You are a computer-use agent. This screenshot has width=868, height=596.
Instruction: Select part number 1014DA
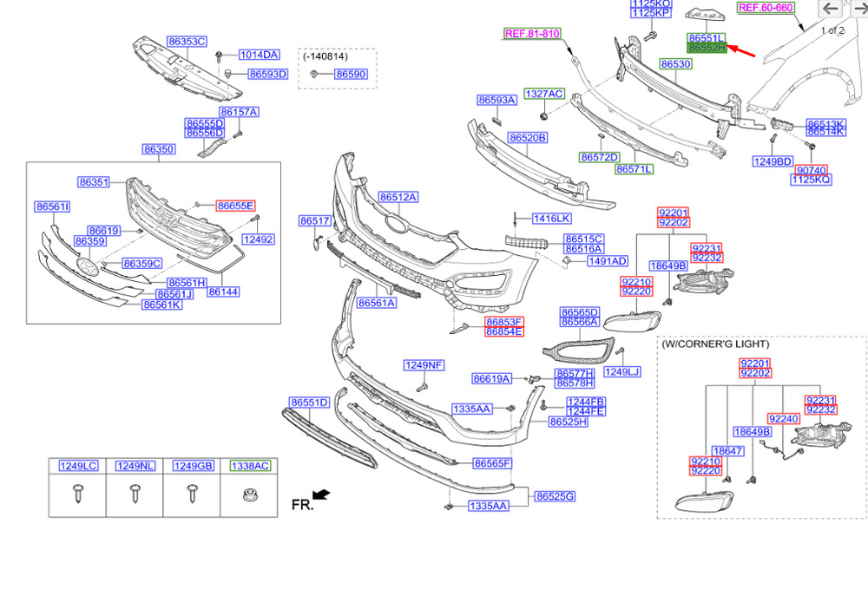click(259, 55)
